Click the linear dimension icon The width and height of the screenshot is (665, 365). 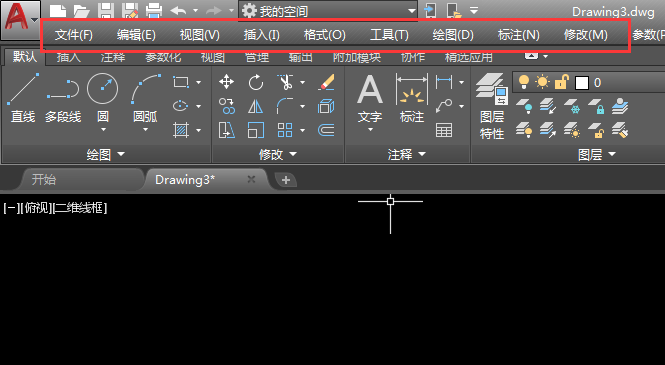tap(444, 82)
